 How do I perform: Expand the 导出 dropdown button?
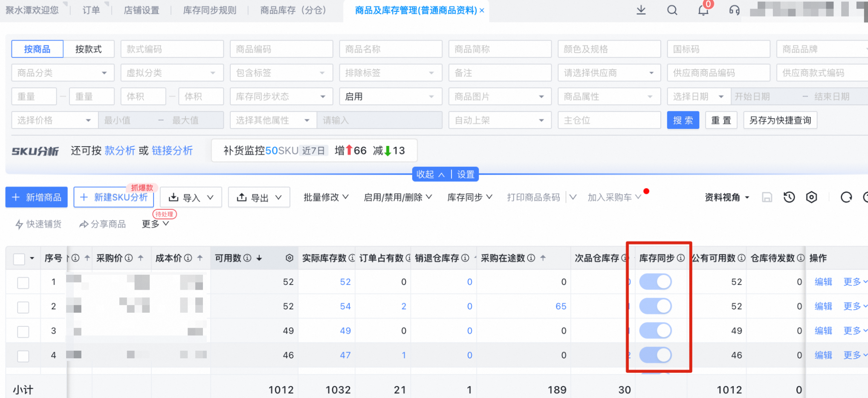click(x=259, y=197)
